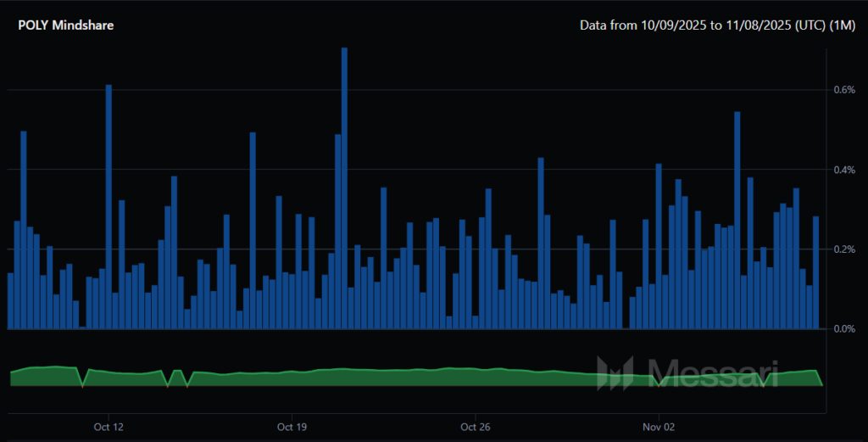Click the 0.2% y-axis label

click(843, 249)
